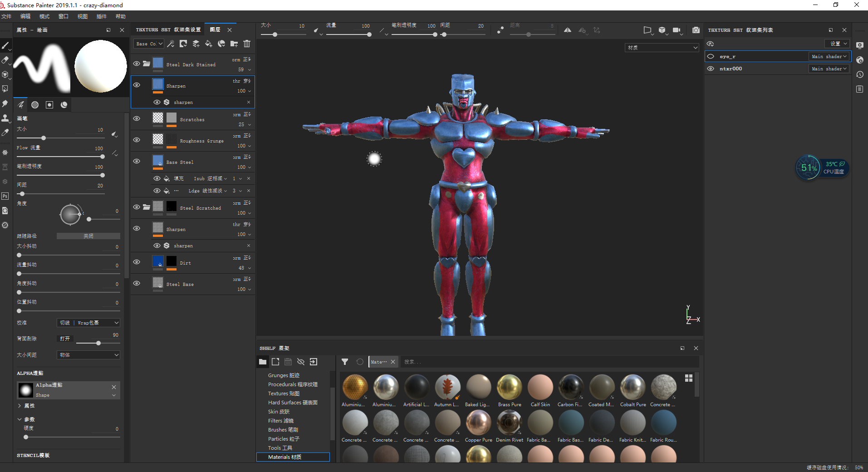Select the Eraser tool
The image size is (868, 472).
(x=5, y=59)
